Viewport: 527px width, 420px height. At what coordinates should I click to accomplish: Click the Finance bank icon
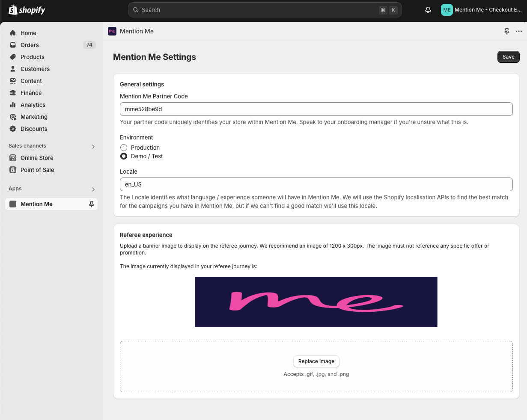13,93
